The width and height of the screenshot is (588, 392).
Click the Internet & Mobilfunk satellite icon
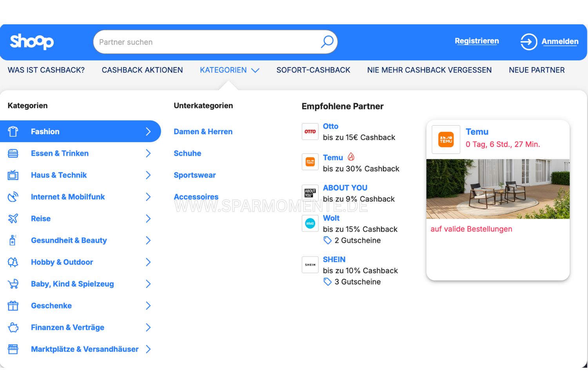pyautogui.click(x=13, y=197)
